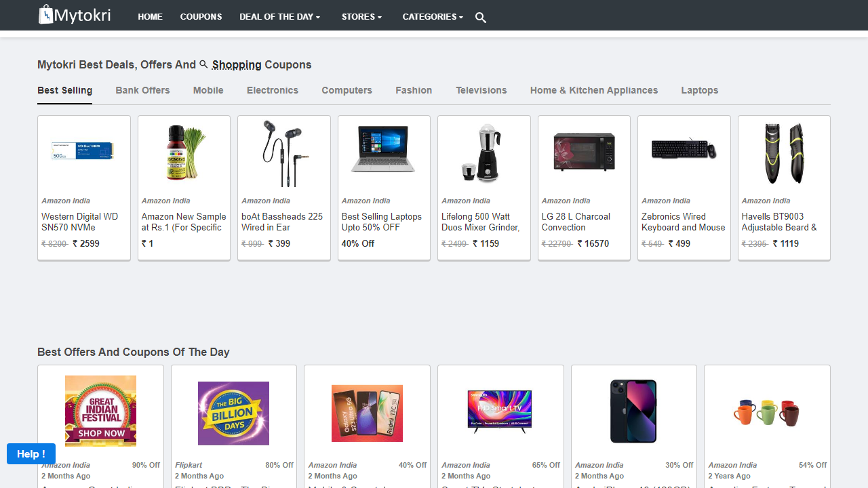
Task: Select the Electronics category tab
Action: pos(272,90)
